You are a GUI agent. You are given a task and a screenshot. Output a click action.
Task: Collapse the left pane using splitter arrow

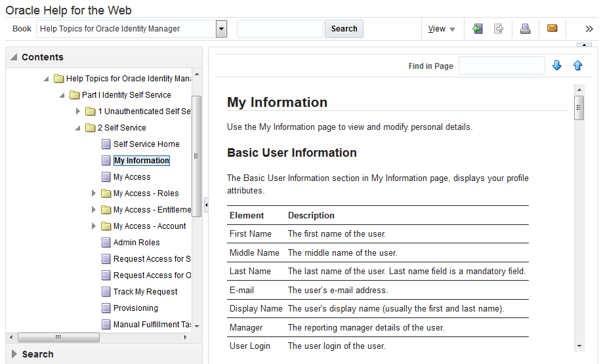(205, 205)
